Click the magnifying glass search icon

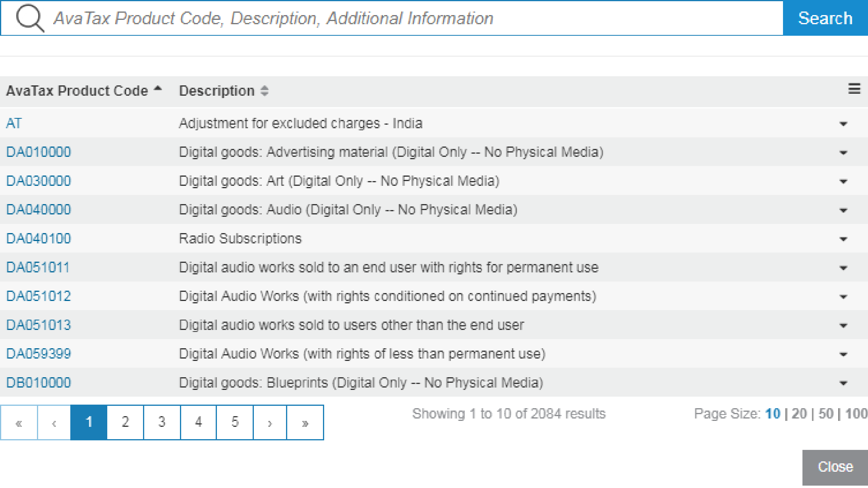(x=30, y=18)
